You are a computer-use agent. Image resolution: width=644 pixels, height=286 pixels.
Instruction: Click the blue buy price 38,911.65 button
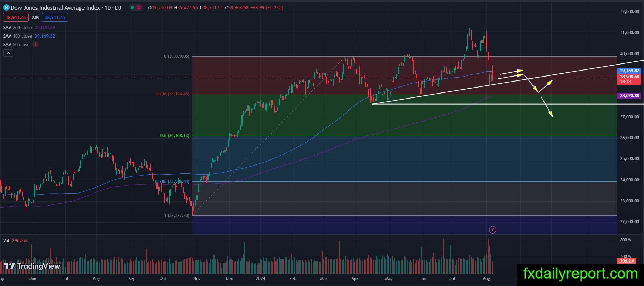[55, 17]
